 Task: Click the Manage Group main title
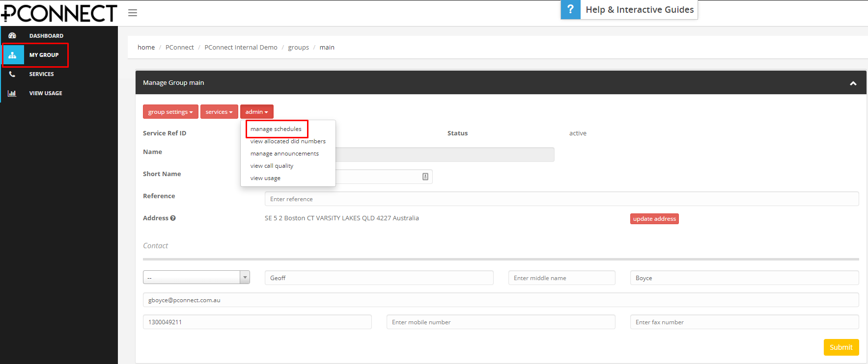point(173,83)
